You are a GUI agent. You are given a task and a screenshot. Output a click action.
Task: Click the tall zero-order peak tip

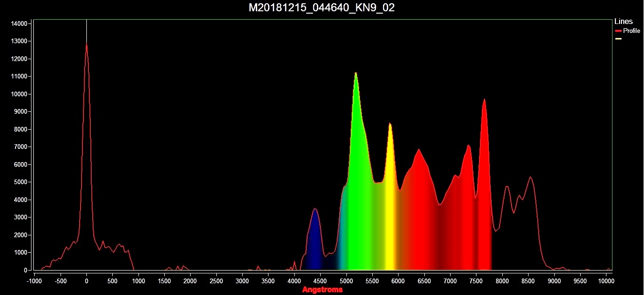[86, 44]
